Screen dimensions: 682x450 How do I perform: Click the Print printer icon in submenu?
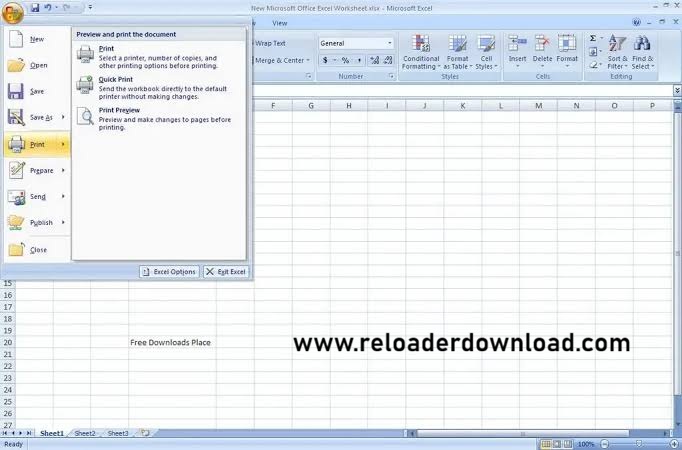pos(85,54)
